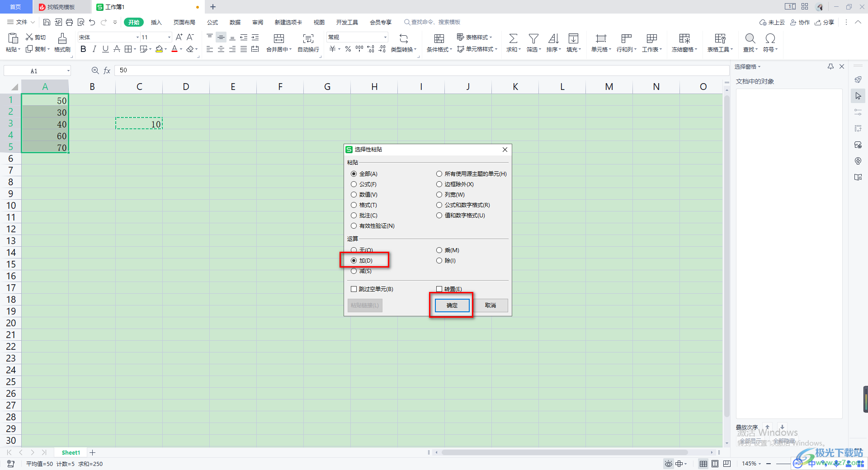Click the 协作 collaborate button
This screenshot has width=868, height=470.
tap(800, 22)
